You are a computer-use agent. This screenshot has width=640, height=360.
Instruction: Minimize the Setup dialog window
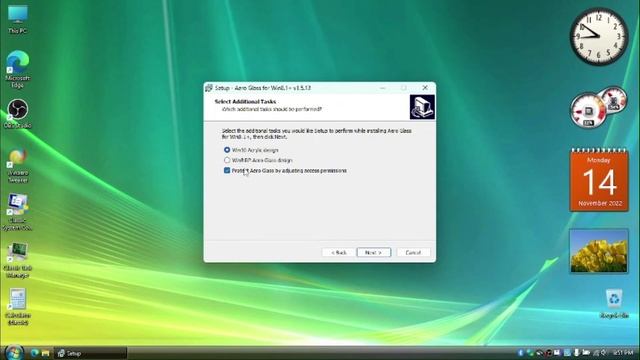(382, 87)
